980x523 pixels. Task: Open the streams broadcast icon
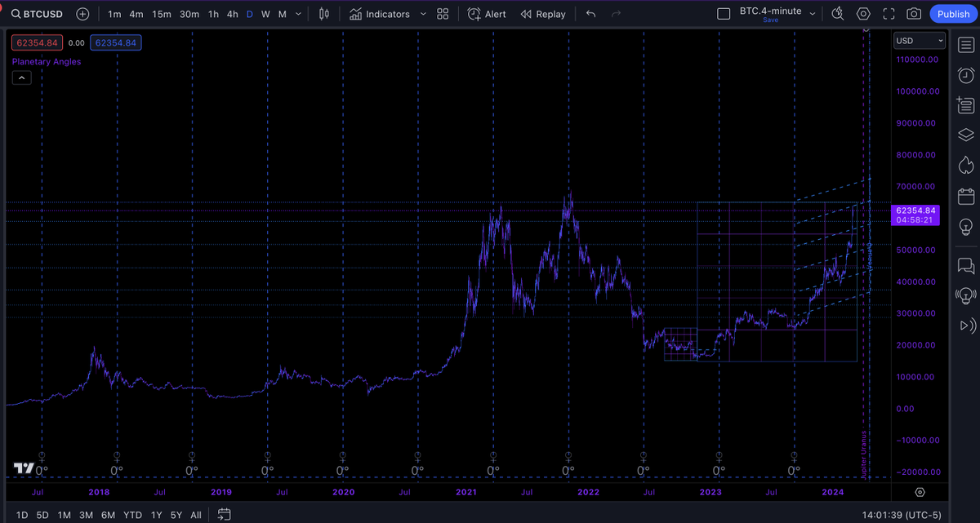966,295
